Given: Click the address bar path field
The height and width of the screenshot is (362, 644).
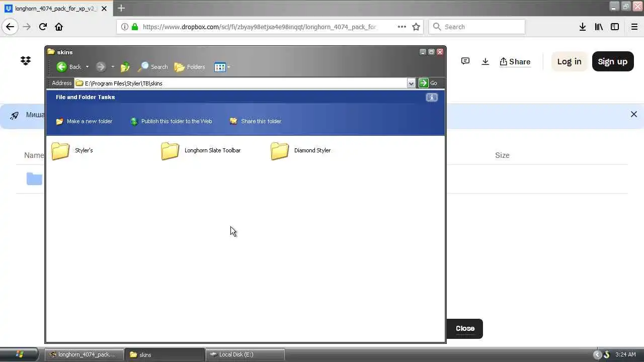Looking at the screenshot, I should [x=240, y=83].
